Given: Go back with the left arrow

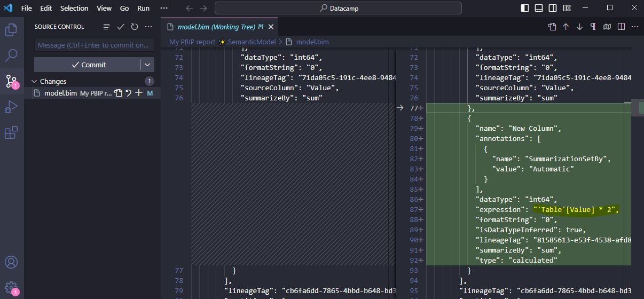Looking at the screenshot, I should pos(189,8).
